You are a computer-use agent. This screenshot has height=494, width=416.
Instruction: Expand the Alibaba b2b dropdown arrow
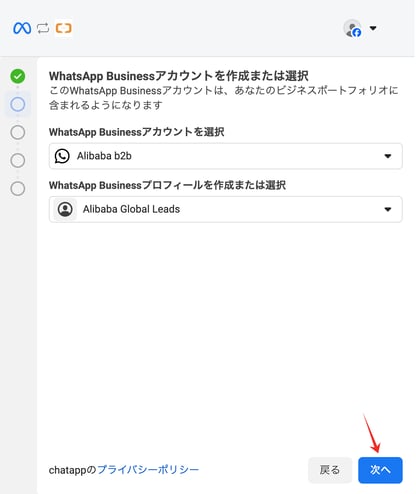coord(388,156)
